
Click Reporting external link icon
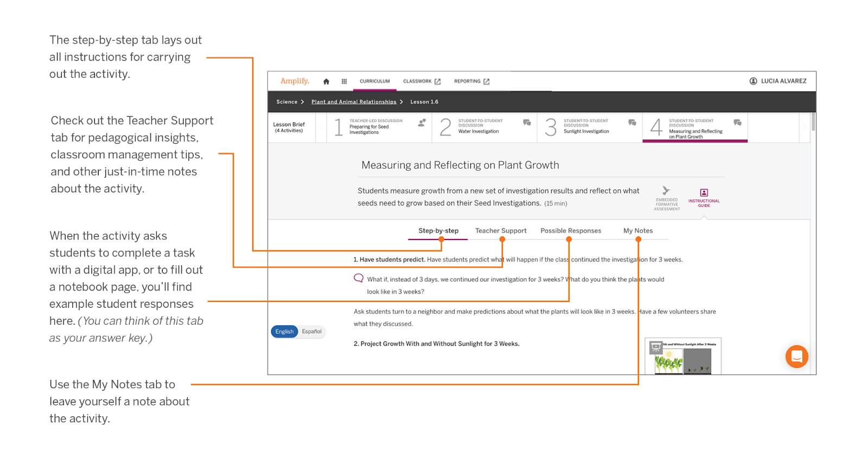click(487, 81)
